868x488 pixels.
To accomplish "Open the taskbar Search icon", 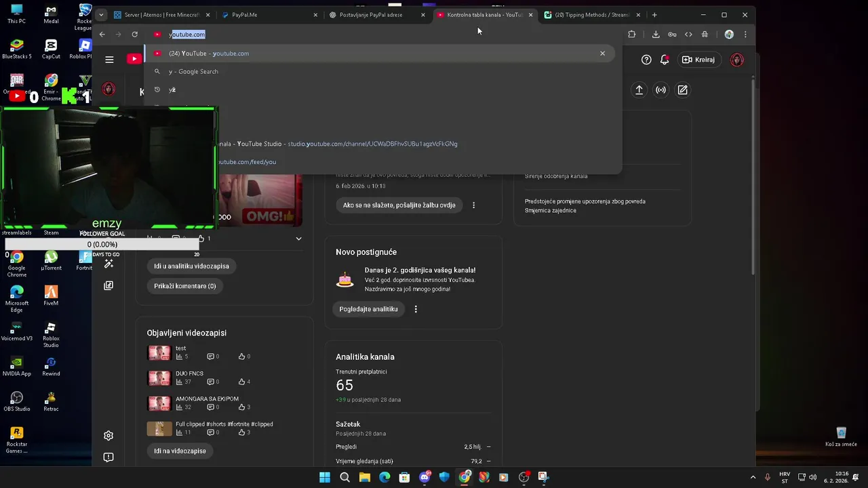I will (x=344, y=477).
